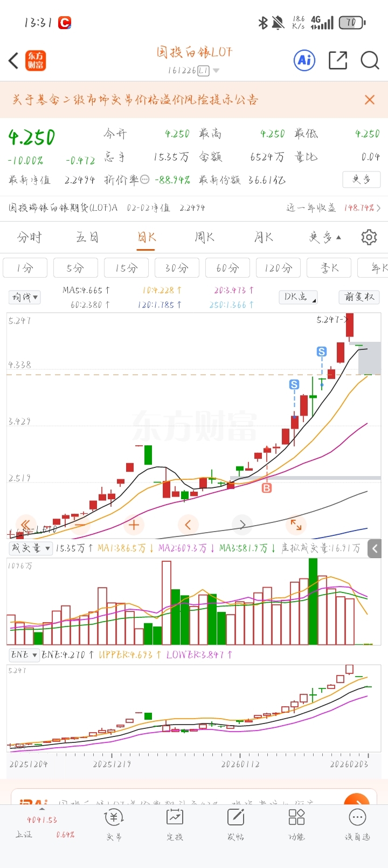
Task: Tap the orange arrow AI card button
Action: (x=356, y=799)
